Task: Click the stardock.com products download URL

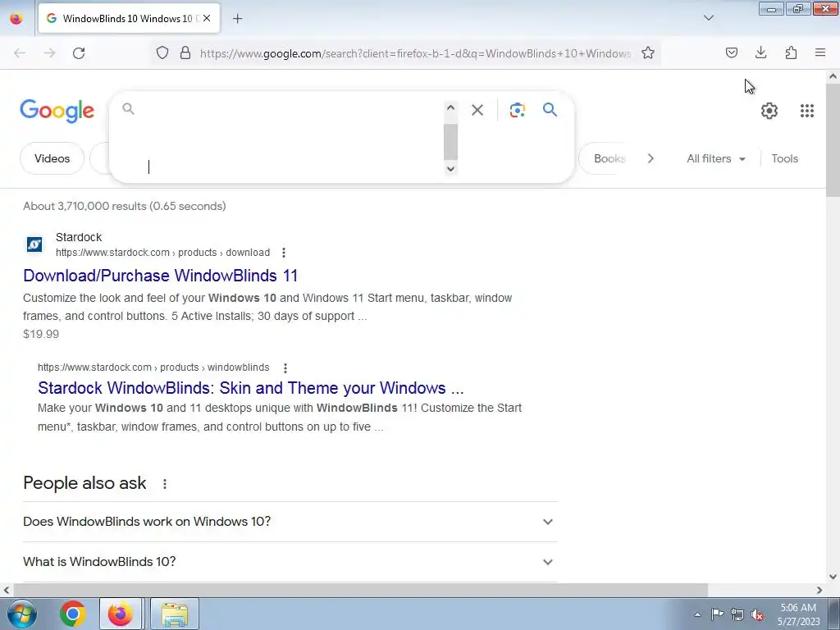Action: tap(163, 253)
